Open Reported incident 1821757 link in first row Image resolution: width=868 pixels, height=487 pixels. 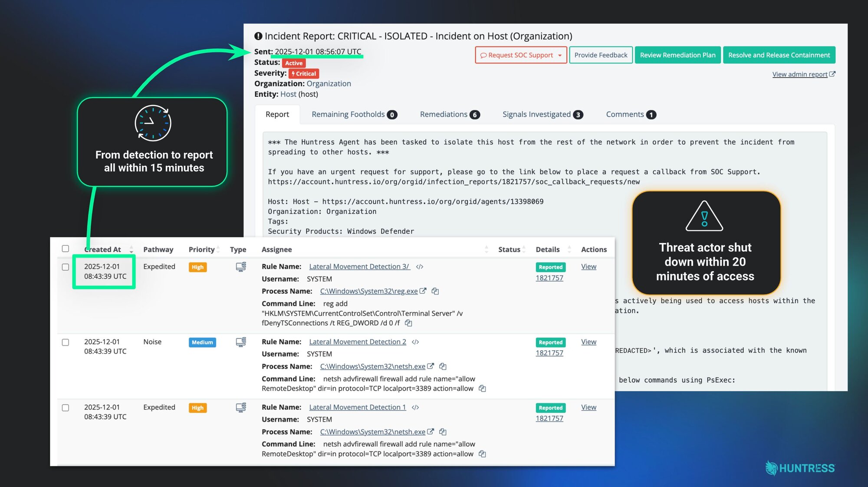pos(549,278)
